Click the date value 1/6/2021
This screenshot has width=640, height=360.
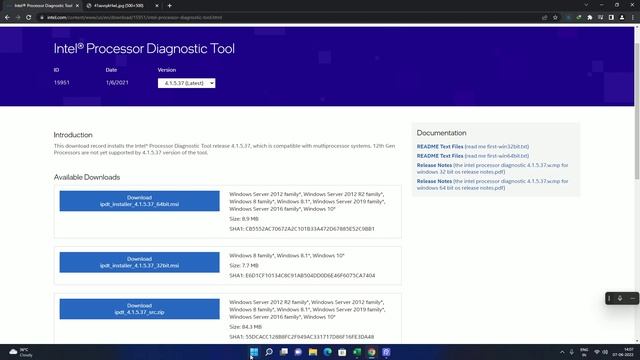coord(117,82)
